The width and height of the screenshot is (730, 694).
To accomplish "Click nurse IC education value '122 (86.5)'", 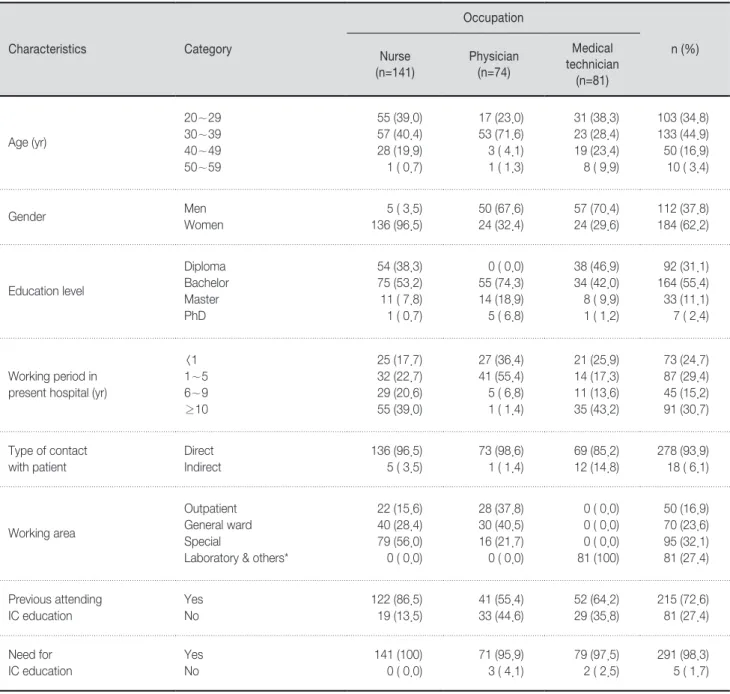I will 397,599.
